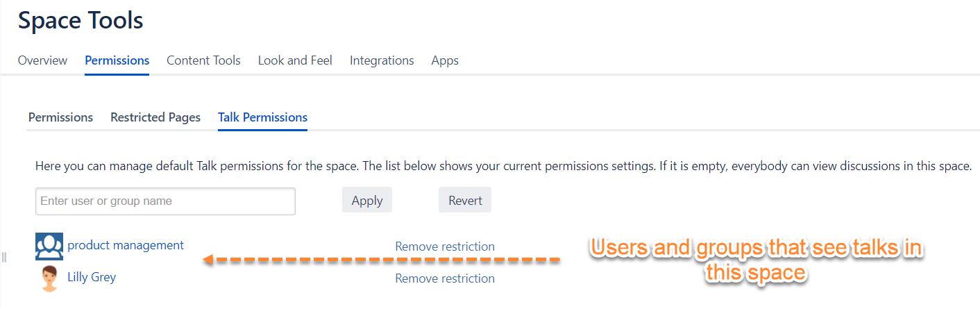Click Lilly Grey's avatar picture
Screen dimensions: 980x309
point(49,278)
